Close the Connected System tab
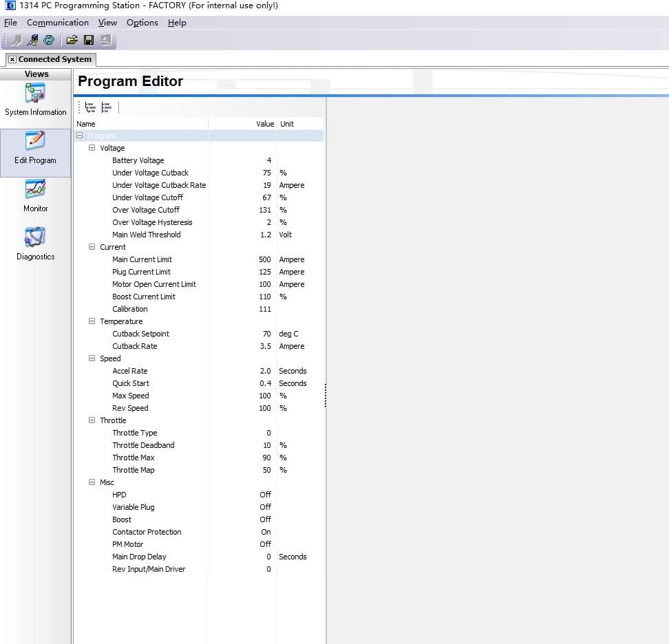The image size is (669, 644). (x=12, y=59)
